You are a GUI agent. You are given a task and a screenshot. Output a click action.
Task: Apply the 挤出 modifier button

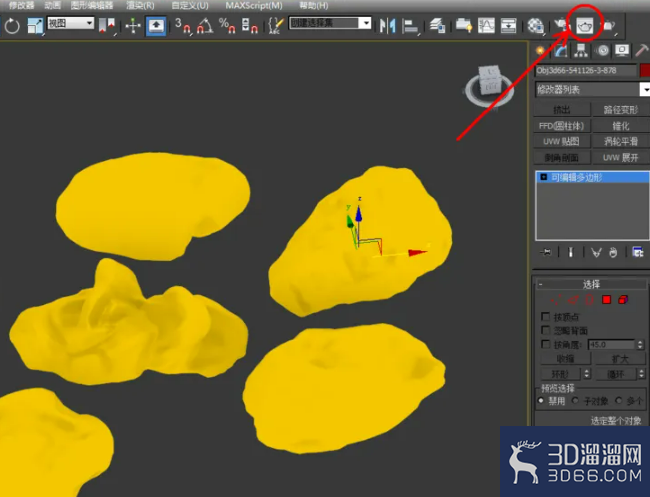point(562,110)
